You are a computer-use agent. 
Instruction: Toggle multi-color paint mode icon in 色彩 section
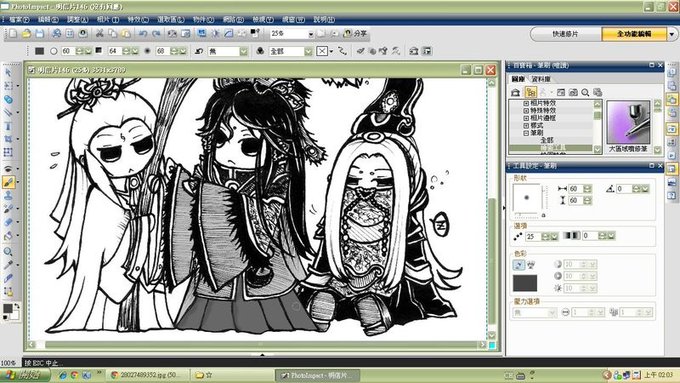531,265
